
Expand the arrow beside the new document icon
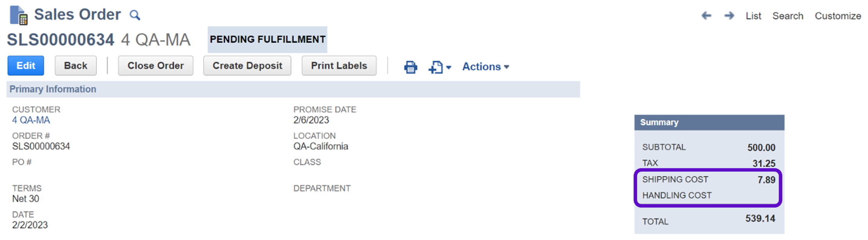[x=448, y=67]
